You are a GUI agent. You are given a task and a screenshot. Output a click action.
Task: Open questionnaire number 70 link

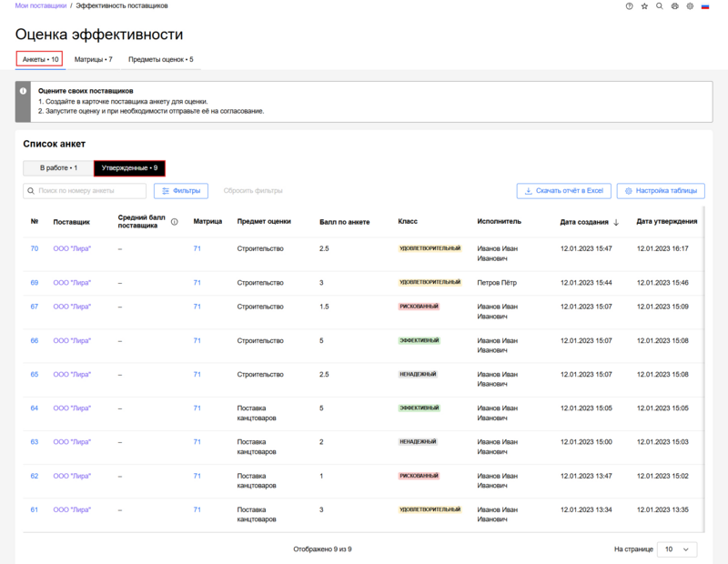[34, 248]
